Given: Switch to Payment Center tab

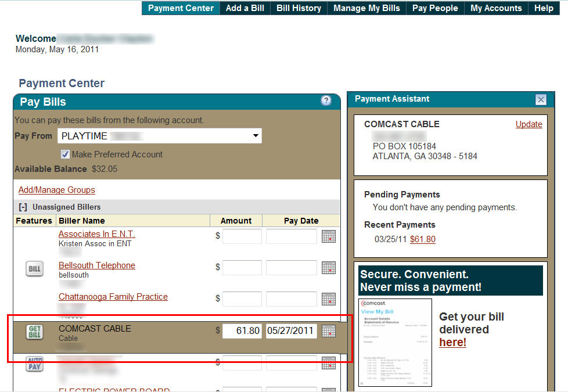Looking at the screenshot, I should click(x=181, y=8).
